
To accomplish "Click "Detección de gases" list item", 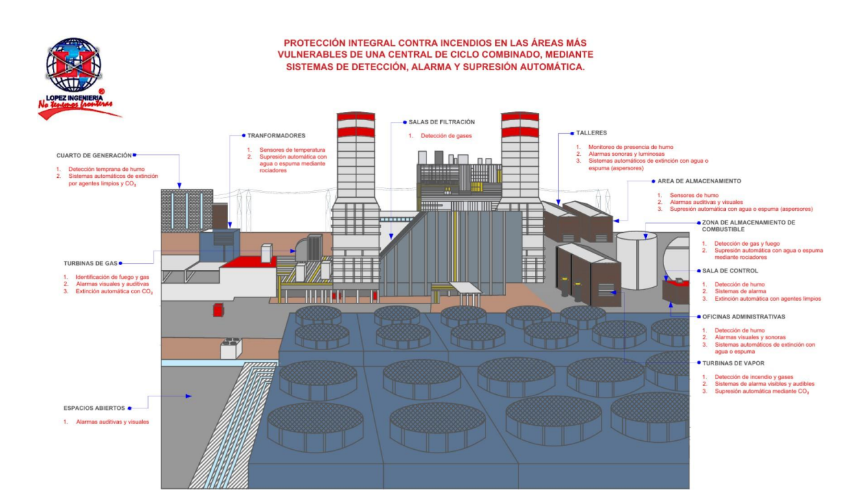I will [x=446, y=136].
